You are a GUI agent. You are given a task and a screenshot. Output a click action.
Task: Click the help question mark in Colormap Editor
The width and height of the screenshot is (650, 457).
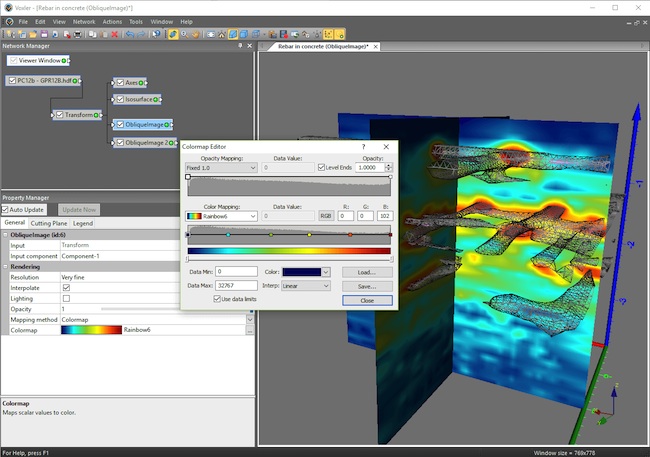coord(363,146)
